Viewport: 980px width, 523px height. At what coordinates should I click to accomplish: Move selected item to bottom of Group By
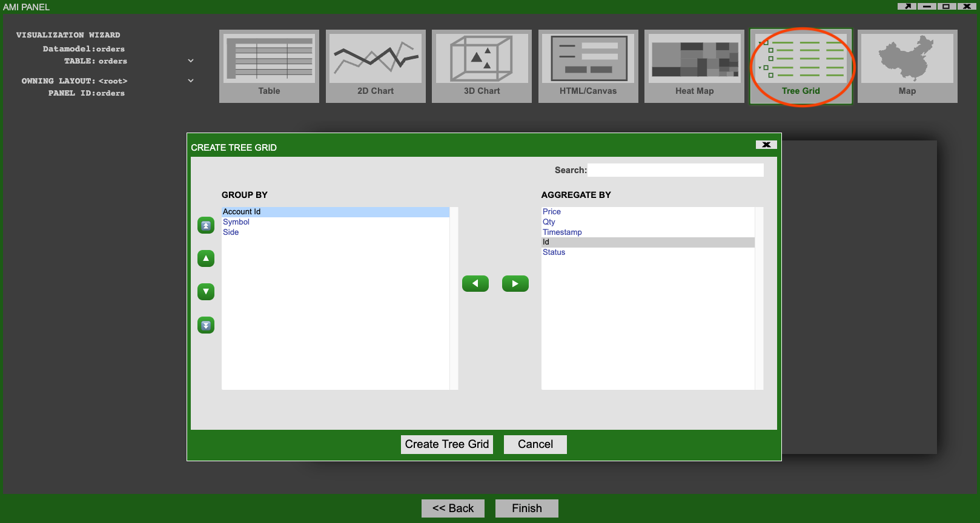206,325
